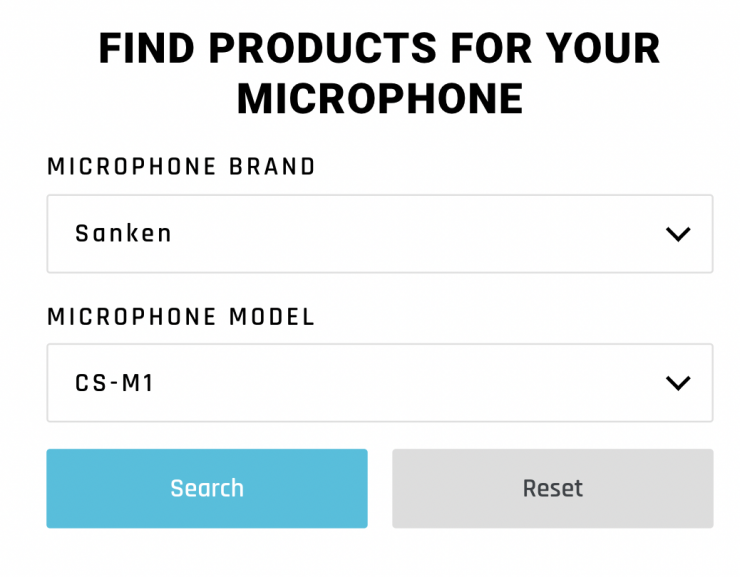Click the Find Products heading

tap(379, 49)
